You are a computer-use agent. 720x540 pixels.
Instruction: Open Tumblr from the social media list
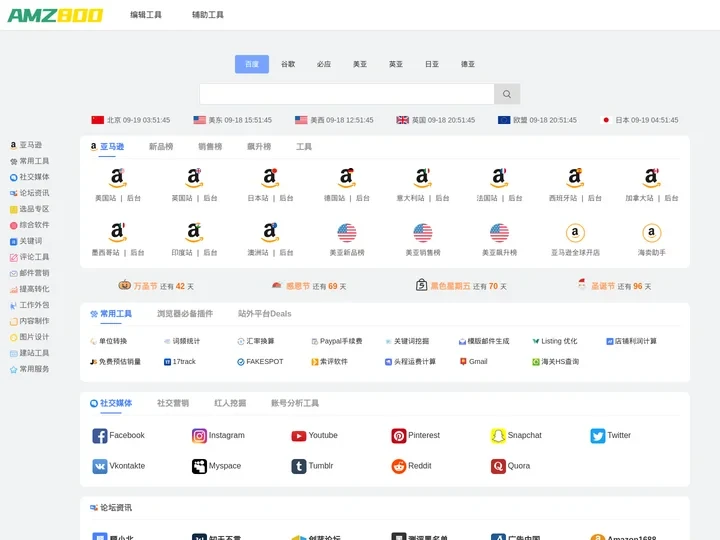pos(312,466)
